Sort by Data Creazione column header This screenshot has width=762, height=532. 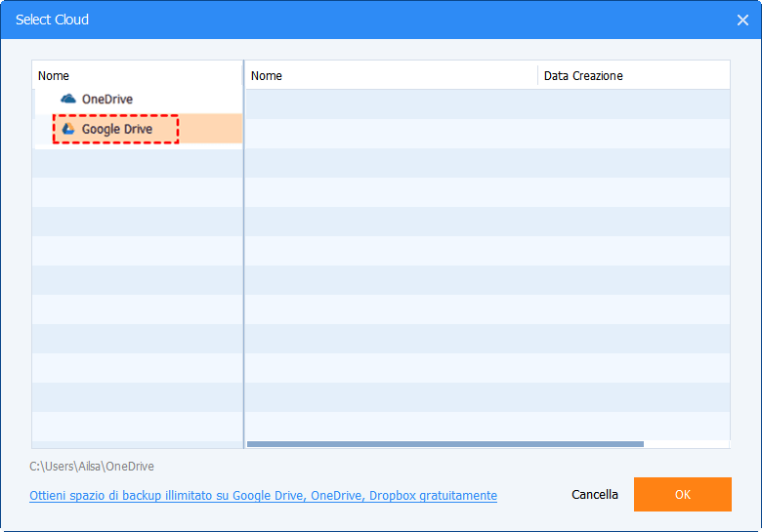coord(634,75)
